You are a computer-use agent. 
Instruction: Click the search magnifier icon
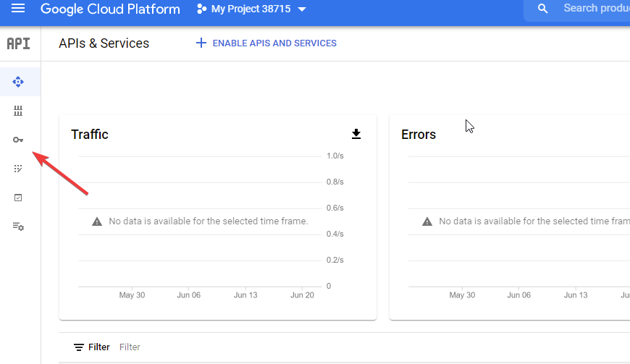pyautogui.click(x=543, y=9)
